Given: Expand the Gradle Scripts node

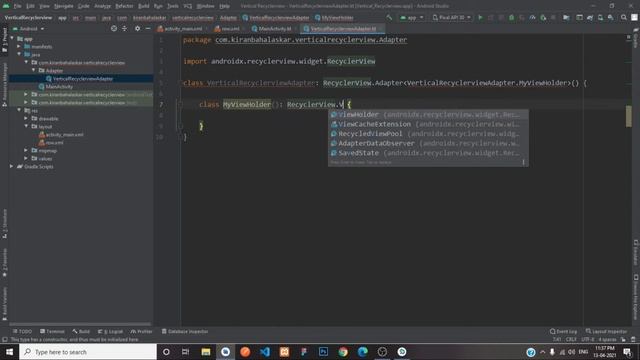Looking at the screenshot, I should coord(12,166).
